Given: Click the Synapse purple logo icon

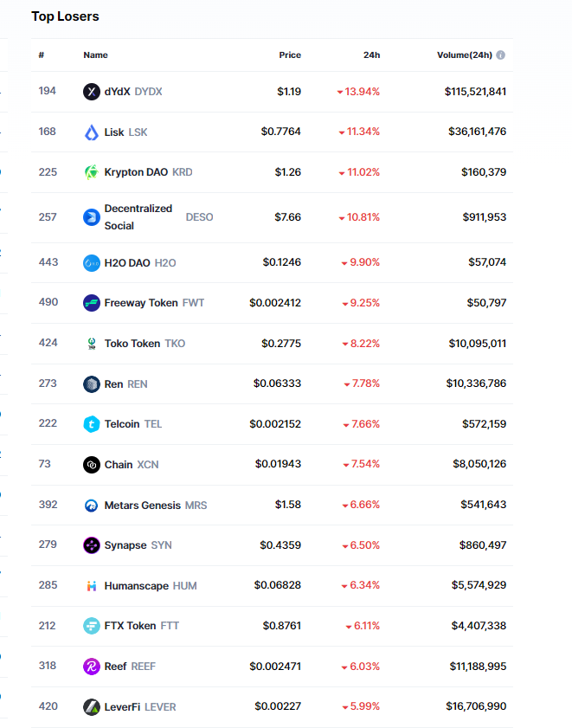Looking at the screenshot, I should click(92, 545).
